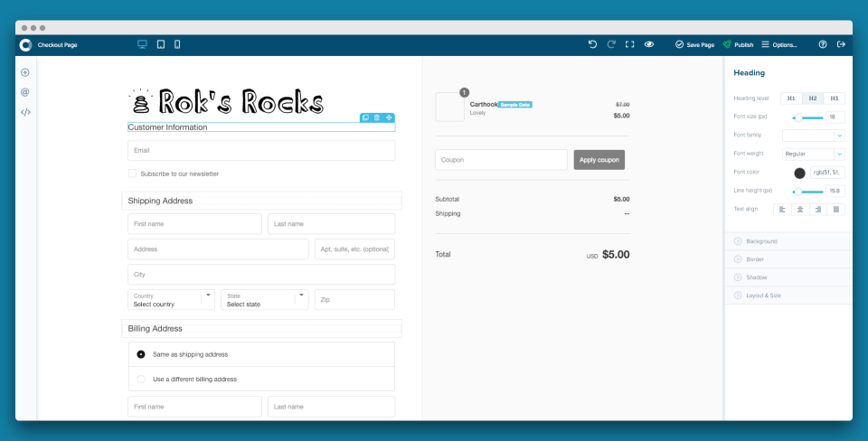Click shipping Last name field
868x441 pixels.
(x=332, y=224)
